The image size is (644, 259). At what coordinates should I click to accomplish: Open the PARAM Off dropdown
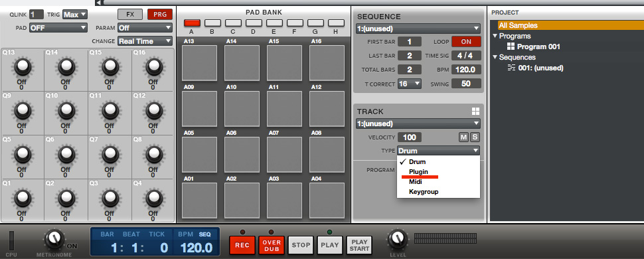145,28
